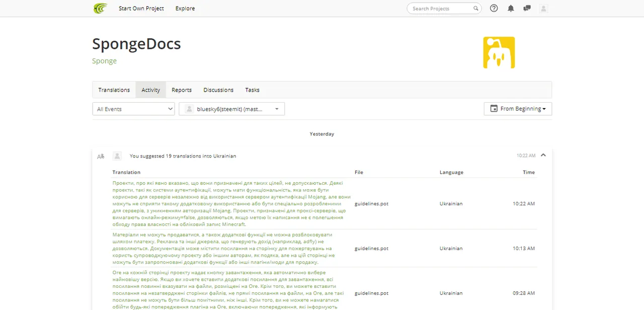644x310 pixels.
Task: Switch to the Reports tab
Action: tap(182, 90)
